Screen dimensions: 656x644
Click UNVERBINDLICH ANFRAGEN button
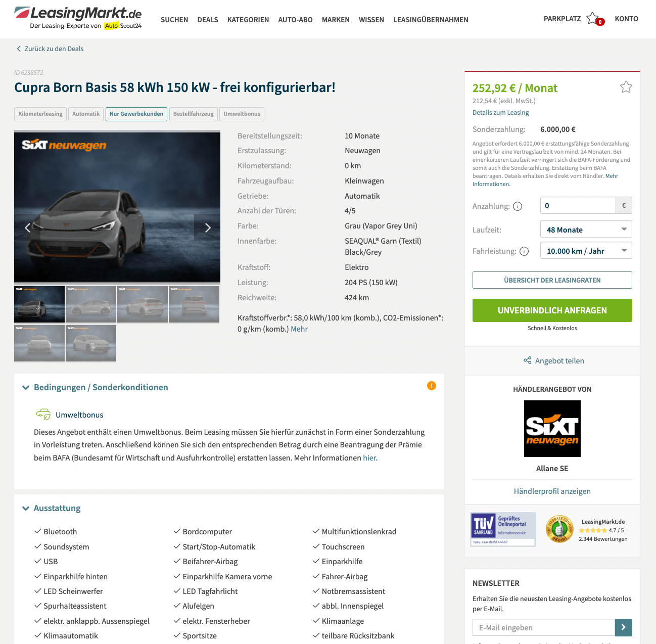(552, 310)
